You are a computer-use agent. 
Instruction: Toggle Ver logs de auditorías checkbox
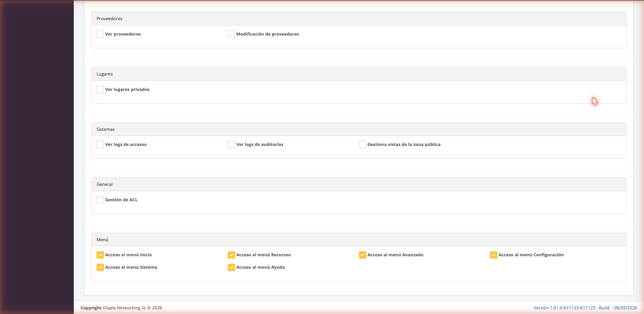coord(231,145)
